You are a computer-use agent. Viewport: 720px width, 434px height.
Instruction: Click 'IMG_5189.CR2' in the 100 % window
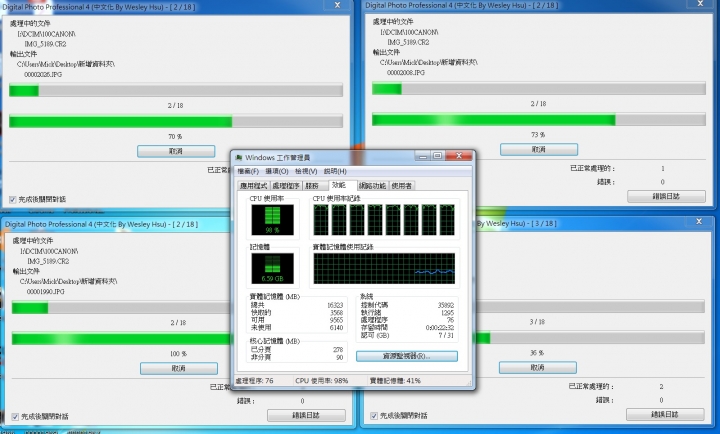coord(48,261)
